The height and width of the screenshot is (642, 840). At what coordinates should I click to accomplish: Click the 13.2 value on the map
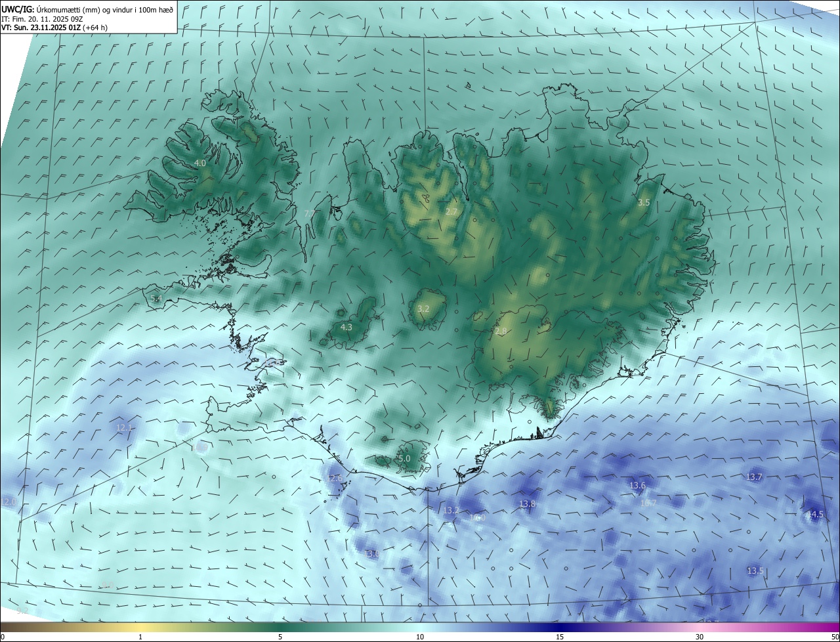coord(451,510)
